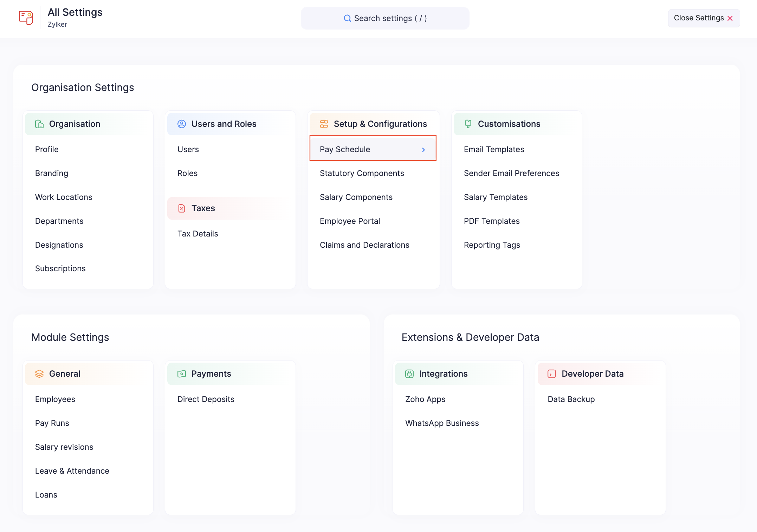This screenshot has height=532, width=757.
Task: Click the Integrations plug icon
Action: click(409, 374)
